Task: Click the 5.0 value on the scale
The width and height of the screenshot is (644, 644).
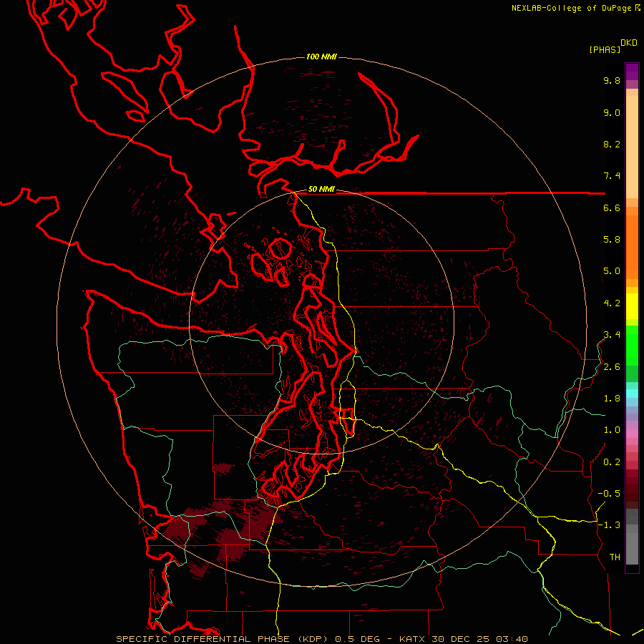Action: click(x=612, y=271)
